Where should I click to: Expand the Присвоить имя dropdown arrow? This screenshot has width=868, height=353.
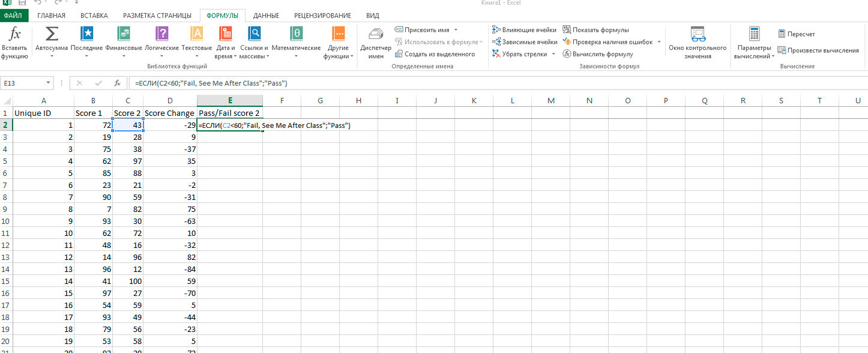coord(456,29)
